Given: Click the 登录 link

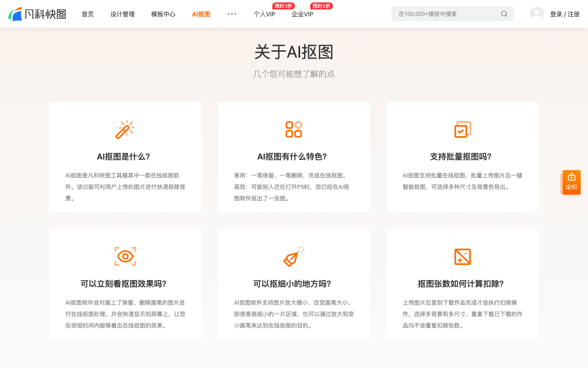Looking at the screenshot, I should click(x=556, y=13).
